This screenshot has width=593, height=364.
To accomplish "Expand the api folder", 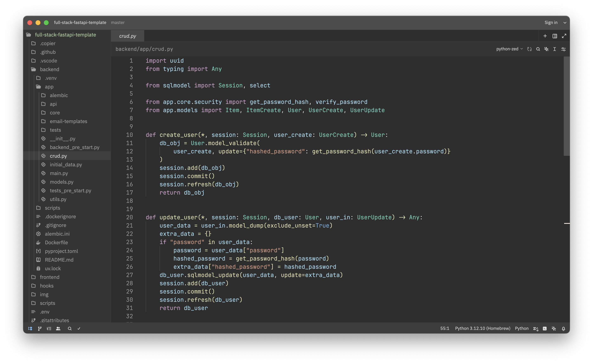I will tap(67, 104).
